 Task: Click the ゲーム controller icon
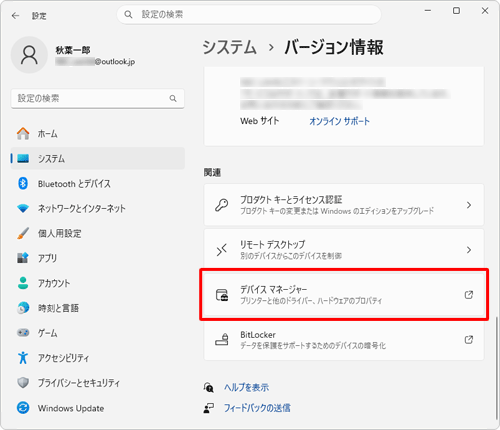click(x=23, y=333)
